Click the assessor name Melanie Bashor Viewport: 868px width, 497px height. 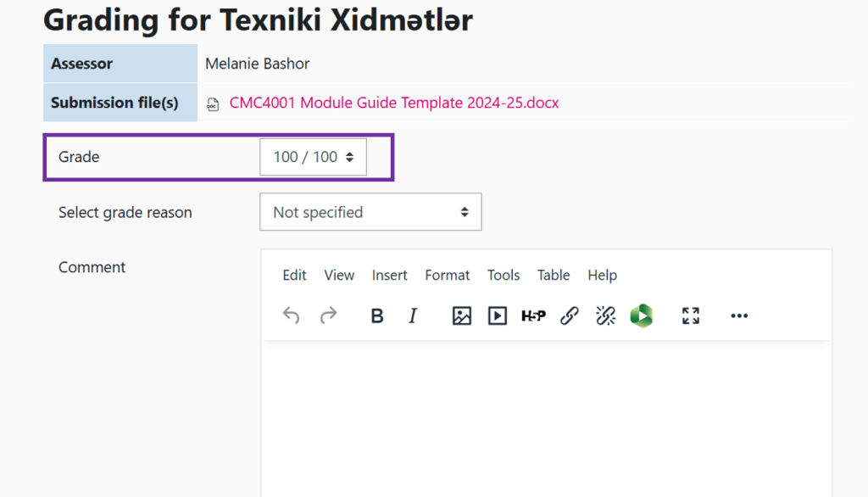tap(258, 64)
